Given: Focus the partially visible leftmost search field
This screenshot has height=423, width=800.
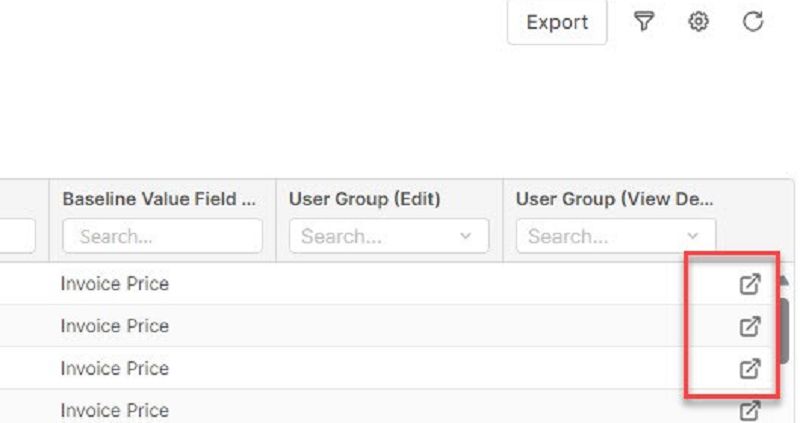Looking at the screenshot, I should click(17, 236).
